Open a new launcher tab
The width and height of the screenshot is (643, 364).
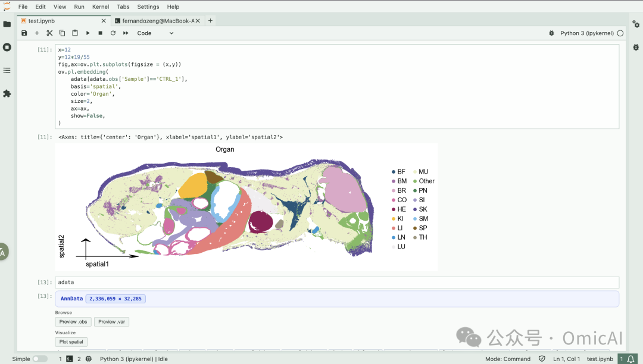tap(210, 20)
